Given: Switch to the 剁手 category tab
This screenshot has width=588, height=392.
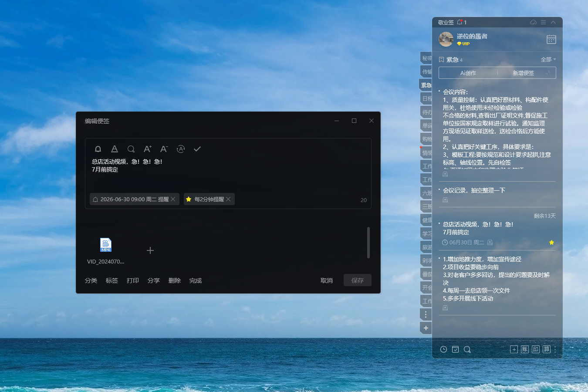Looking at the screenshot, I should pos(426,260).
